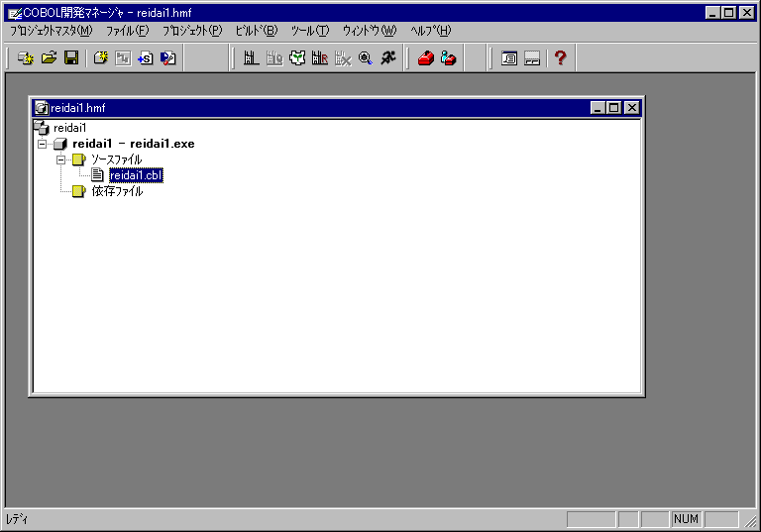Click the reidai1.hmf child window title icon
Viewport: 761px width, 532px height.
pos(42,108)
